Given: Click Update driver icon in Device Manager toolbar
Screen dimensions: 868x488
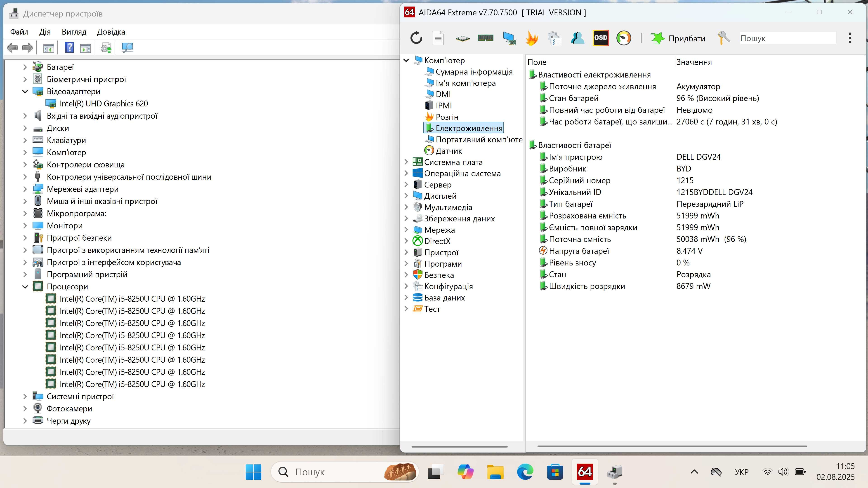Looking at the screenshot, I should [x=106, y=48].
